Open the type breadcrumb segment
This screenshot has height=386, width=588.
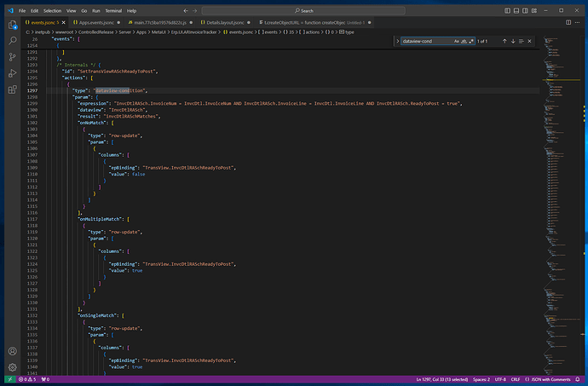click(x=347, y=32)
